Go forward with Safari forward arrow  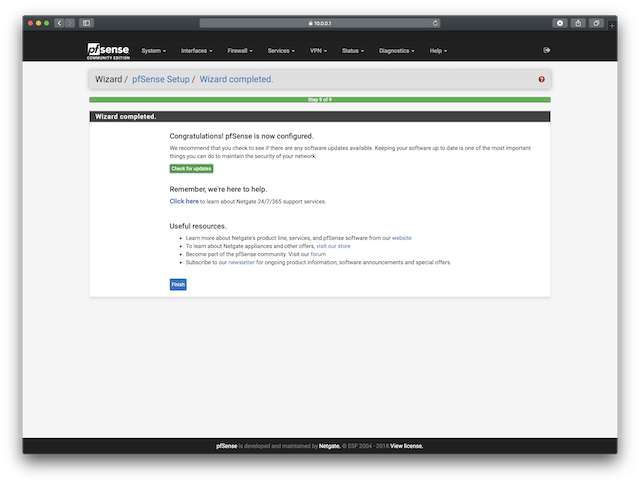70,23
